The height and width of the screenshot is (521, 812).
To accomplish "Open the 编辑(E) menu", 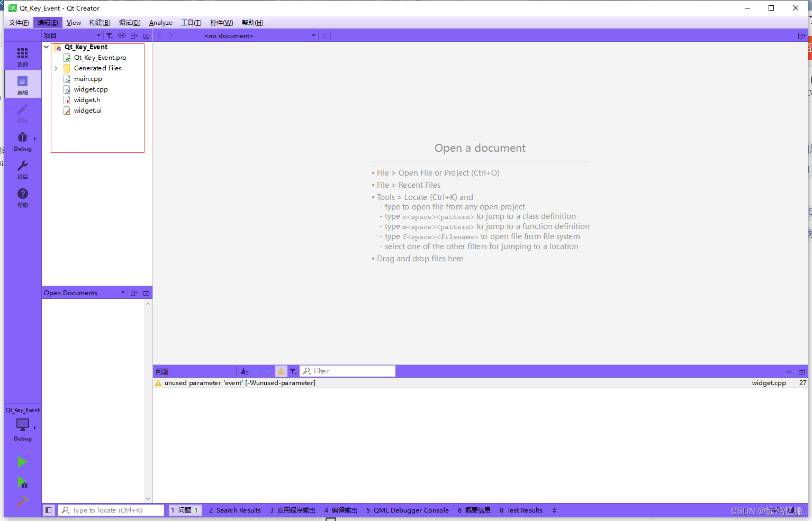I will tap(48, 22).
